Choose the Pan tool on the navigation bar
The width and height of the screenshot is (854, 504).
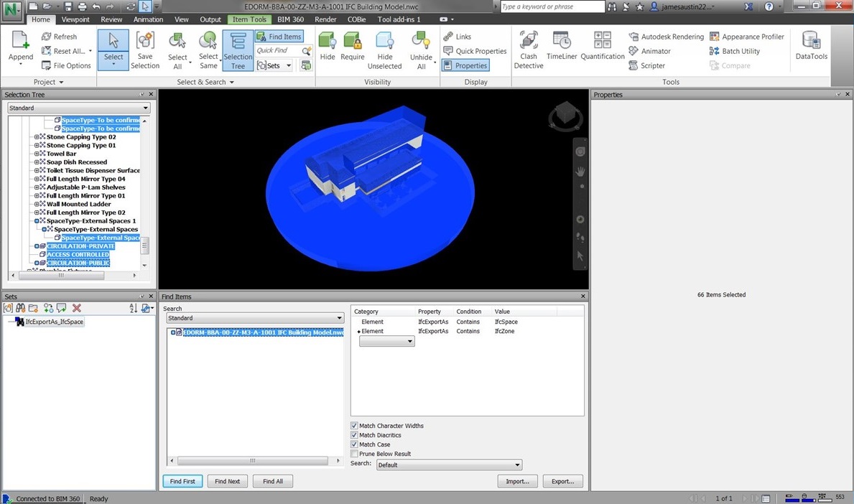pyautogui.click(x=580, y=171)
